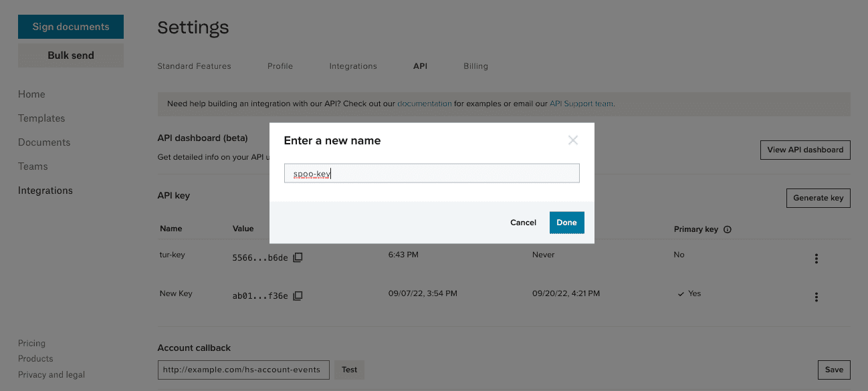Open the View API dashboard
Viewport: 868px width, 391px height.
pyautogui.click(x=805, y=150)
